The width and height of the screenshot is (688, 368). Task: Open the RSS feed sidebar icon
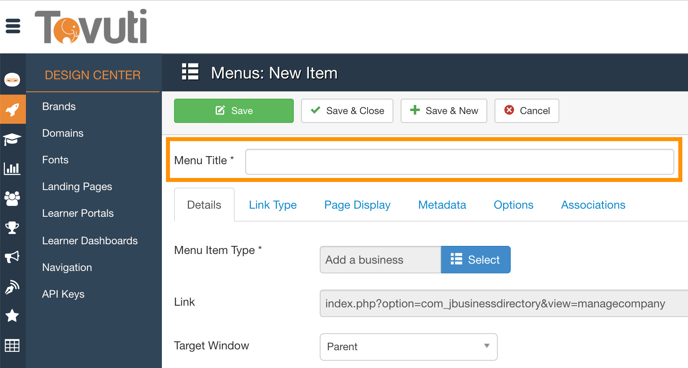pyautogui.click(x=12, y=287)
